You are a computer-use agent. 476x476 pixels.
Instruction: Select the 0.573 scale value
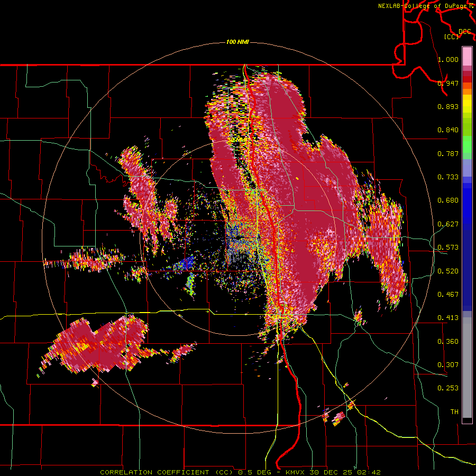[448, 248]
